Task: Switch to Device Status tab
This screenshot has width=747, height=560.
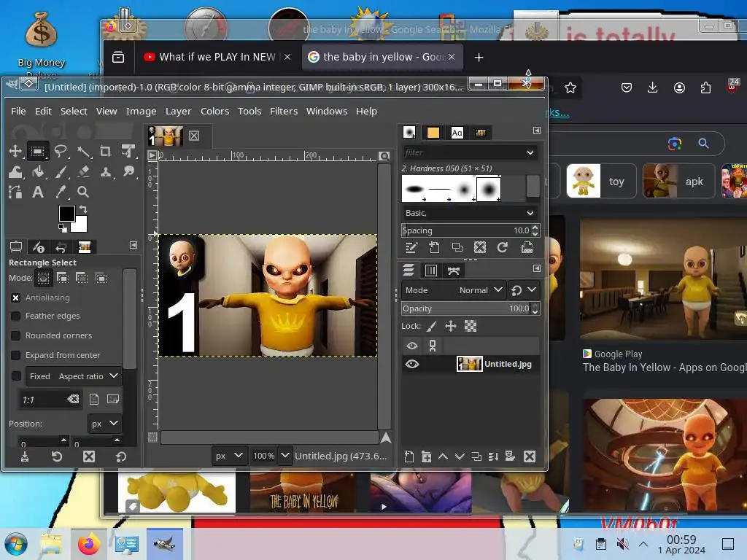Action: [38, 247]
